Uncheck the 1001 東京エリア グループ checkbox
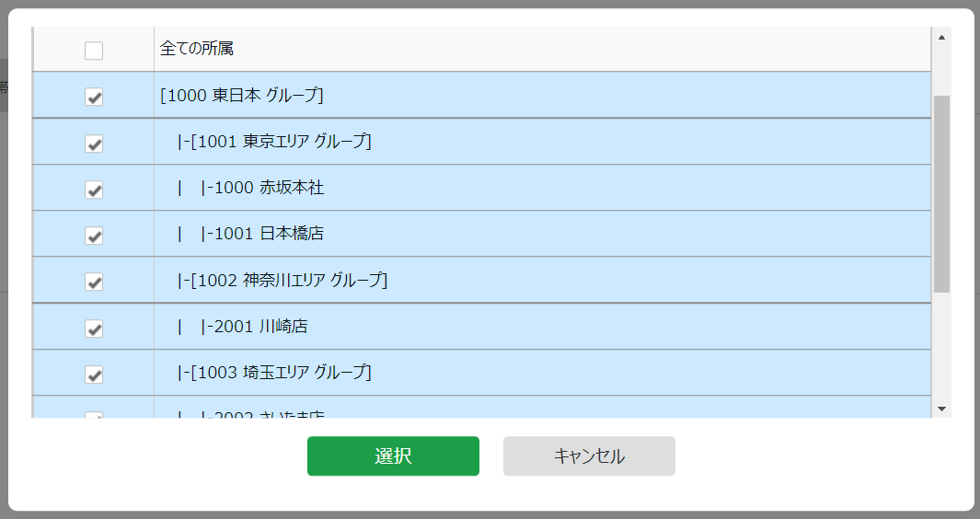This screenshot has width=980, height=519. click(94, 144)
